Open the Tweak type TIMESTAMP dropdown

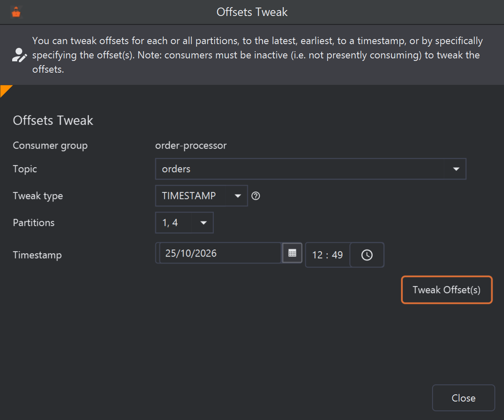(x=202, y=196)
